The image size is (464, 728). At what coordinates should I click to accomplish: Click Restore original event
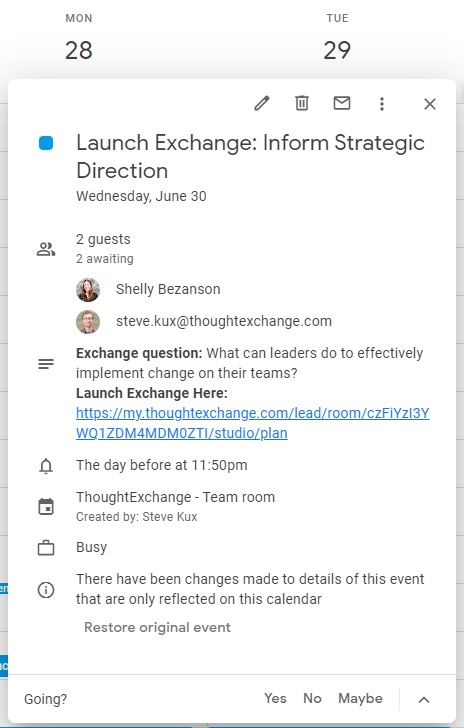(157, 628)
